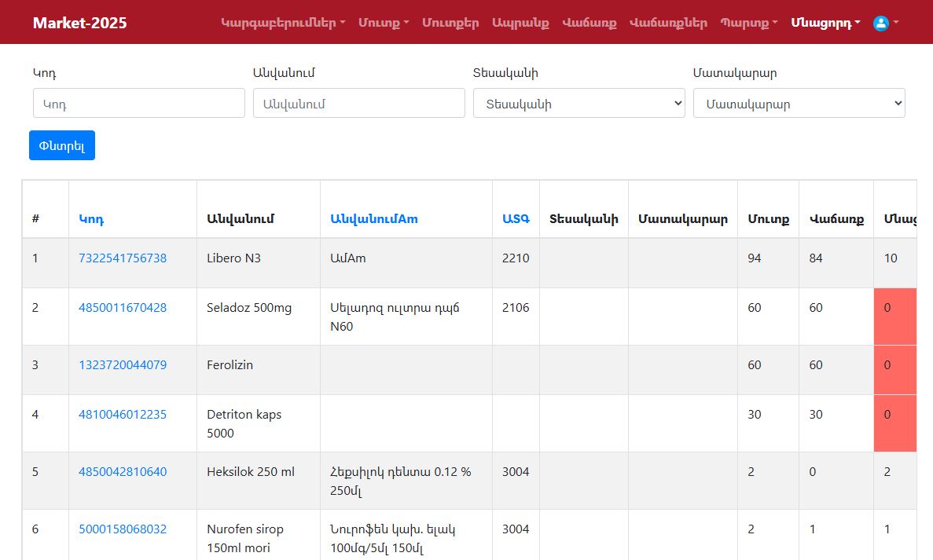Sort table by the Կոդ column header
933x560 pixels.
(91, 219)
